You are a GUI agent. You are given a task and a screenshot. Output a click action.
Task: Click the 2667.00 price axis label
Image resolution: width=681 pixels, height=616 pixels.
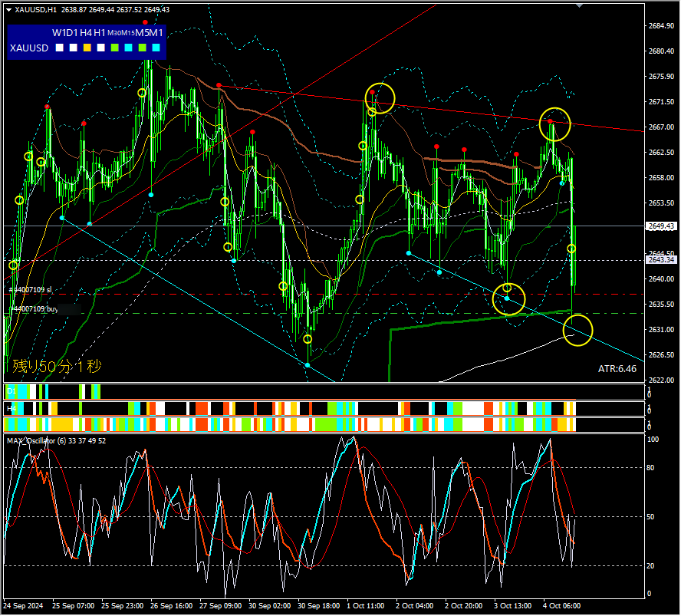662,127
